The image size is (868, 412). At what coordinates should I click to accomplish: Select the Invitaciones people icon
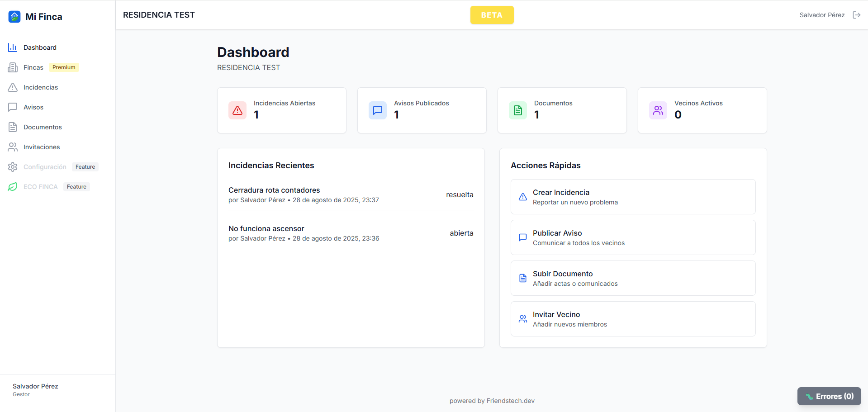tap(12, 147)
